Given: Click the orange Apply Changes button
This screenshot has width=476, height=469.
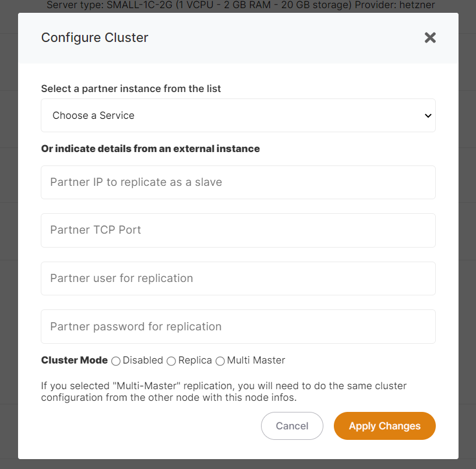Looking at the screenshot, I should point(385,426).
